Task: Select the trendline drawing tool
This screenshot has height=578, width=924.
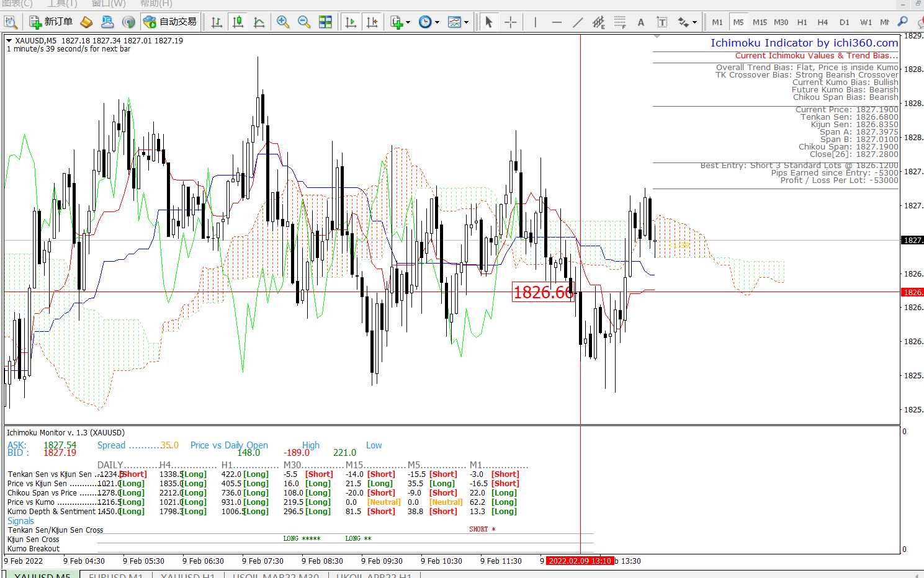Action: pyautogui.click(x=577, y=22)
